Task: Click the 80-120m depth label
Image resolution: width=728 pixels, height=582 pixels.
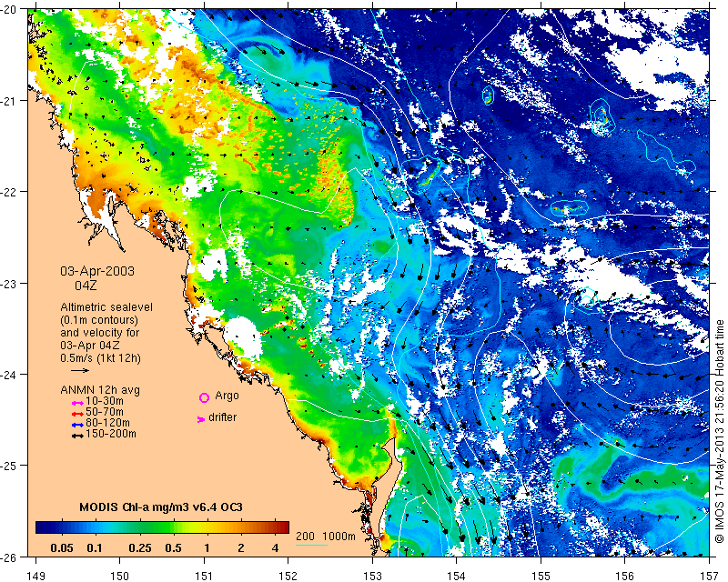Action: click(107, 423)
